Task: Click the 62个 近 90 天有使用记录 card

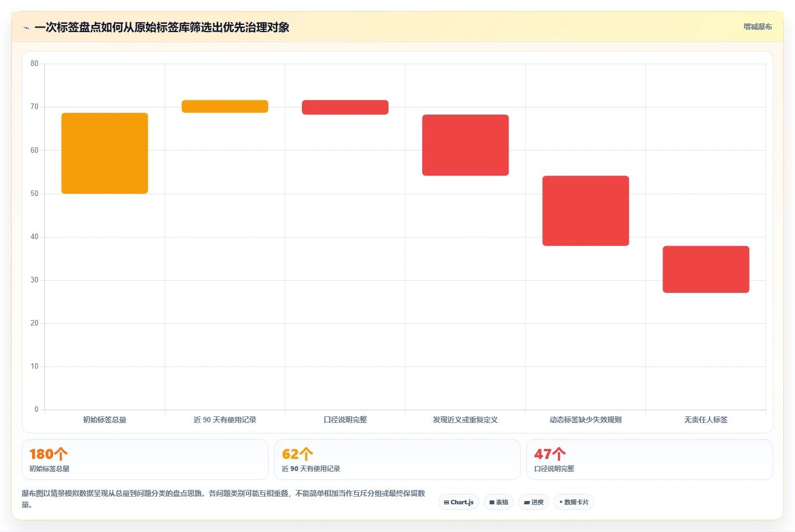Action: pos(397,459)
